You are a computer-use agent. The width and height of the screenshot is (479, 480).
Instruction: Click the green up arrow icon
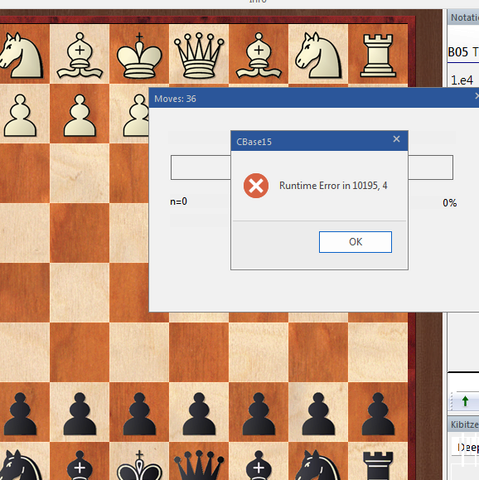(465, 401)
